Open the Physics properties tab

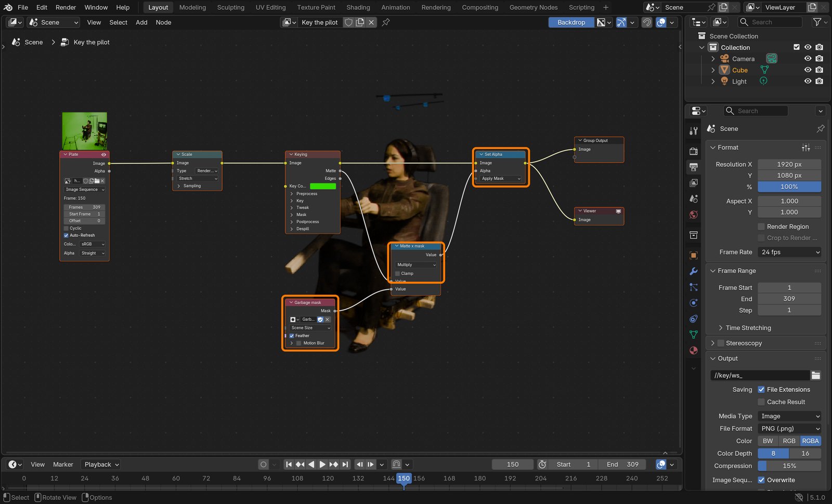(x=694, y=303)
